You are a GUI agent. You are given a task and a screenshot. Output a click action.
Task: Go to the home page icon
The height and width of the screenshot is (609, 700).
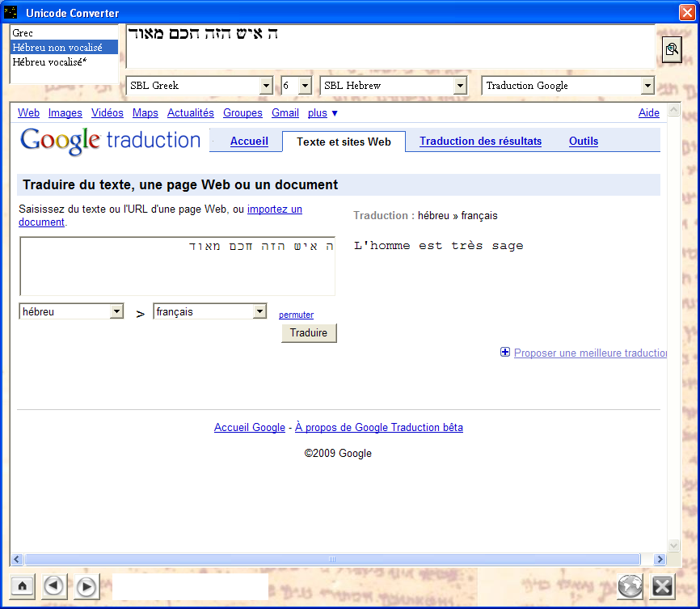[23, 586]
